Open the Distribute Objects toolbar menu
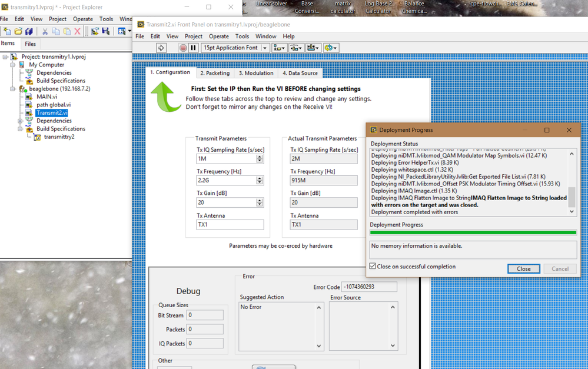Viewport: 588px width, 369px height. pos(296,48)
